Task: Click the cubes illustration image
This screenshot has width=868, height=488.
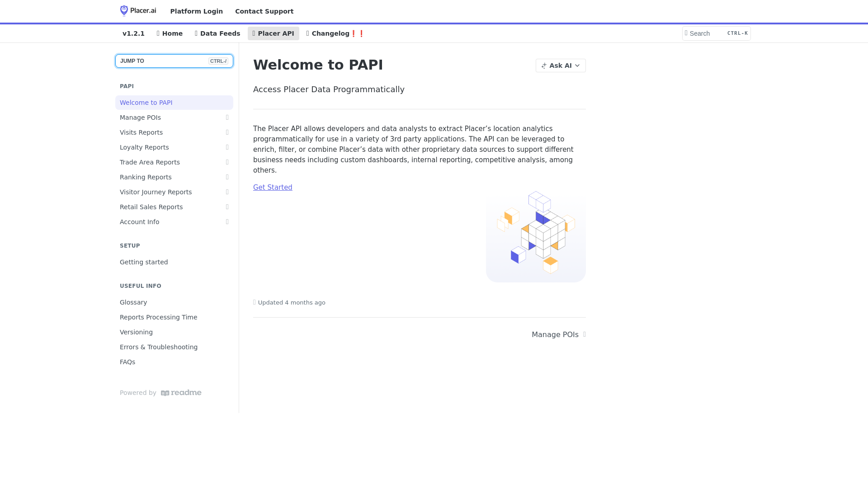Action: click(x=536, y=232)
